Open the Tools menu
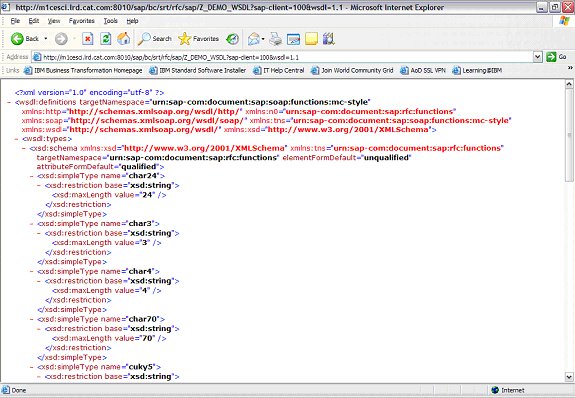Screen dimensions: 575x398 pos(110,21)
